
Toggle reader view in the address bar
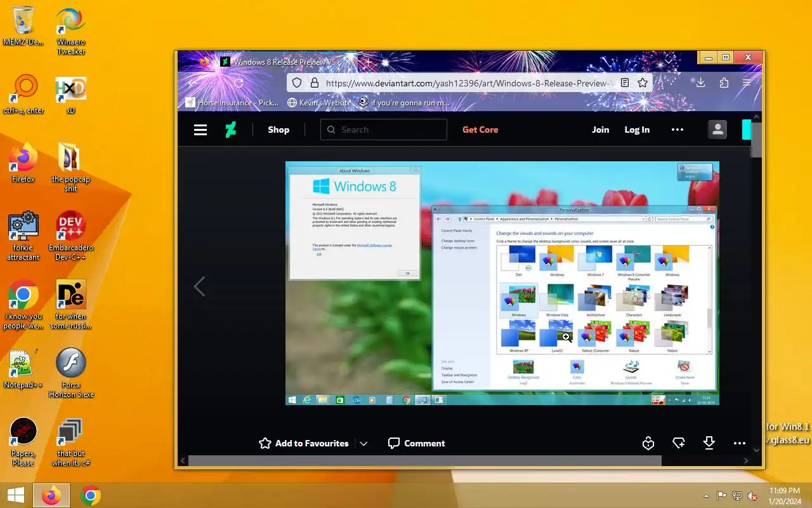(625, 83)
